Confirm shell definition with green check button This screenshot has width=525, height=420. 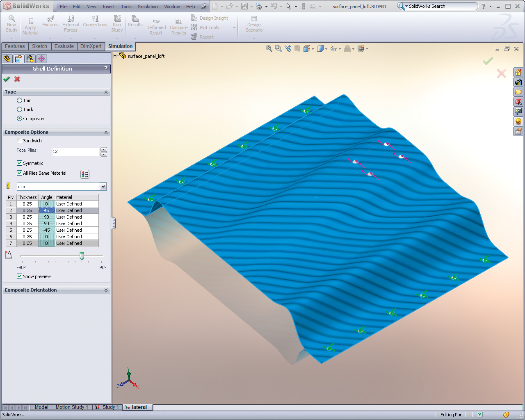pyautogui.click(x=7, y=79)
